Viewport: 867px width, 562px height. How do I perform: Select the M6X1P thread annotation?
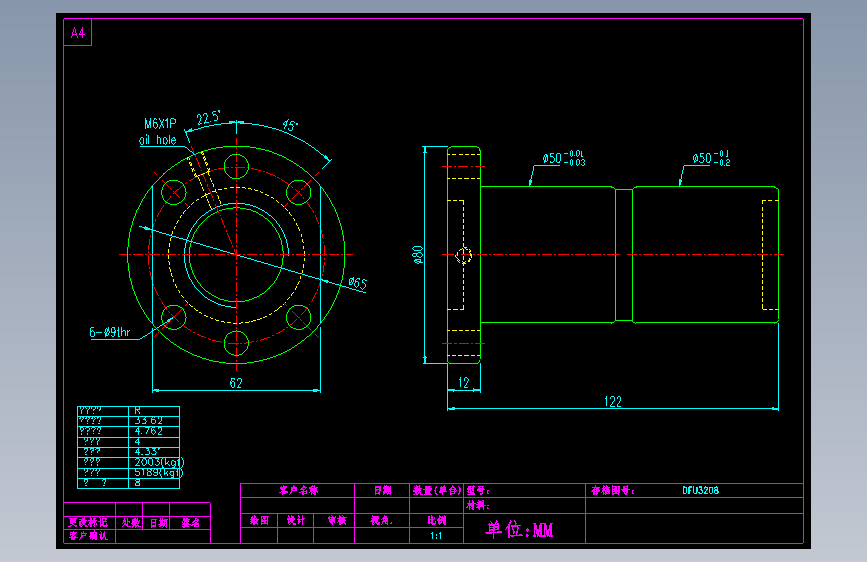160,123
